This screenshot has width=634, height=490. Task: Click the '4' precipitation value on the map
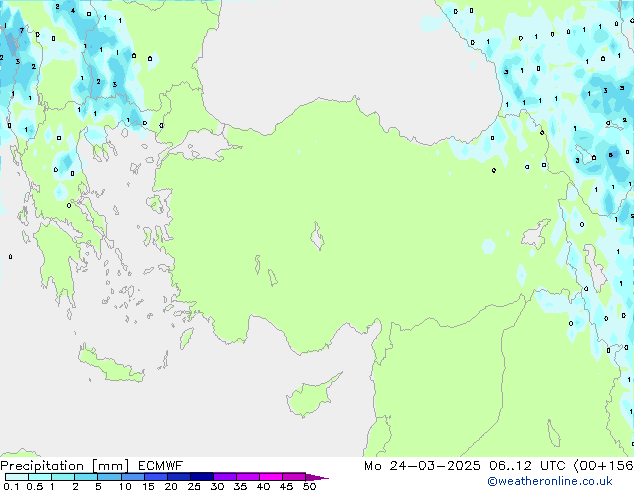coord(73,11)
